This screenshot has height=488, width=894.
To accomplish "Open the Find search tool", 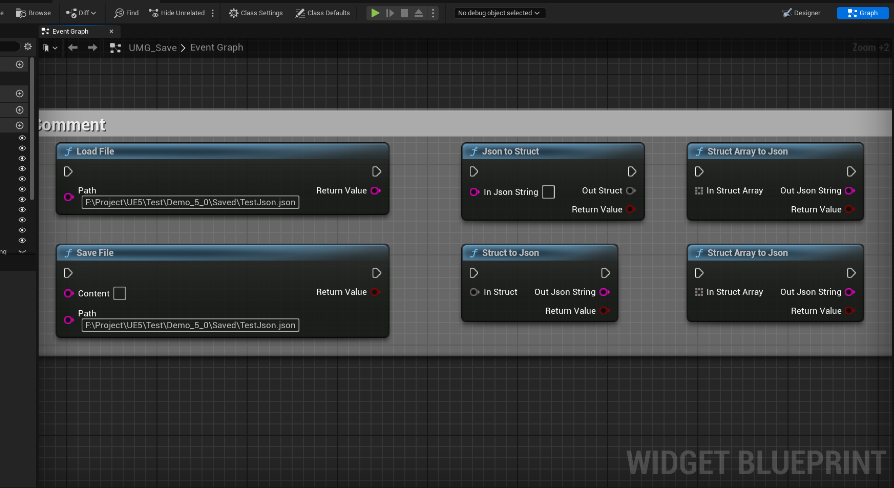I will pyautogui.click(x=126, y=13).
